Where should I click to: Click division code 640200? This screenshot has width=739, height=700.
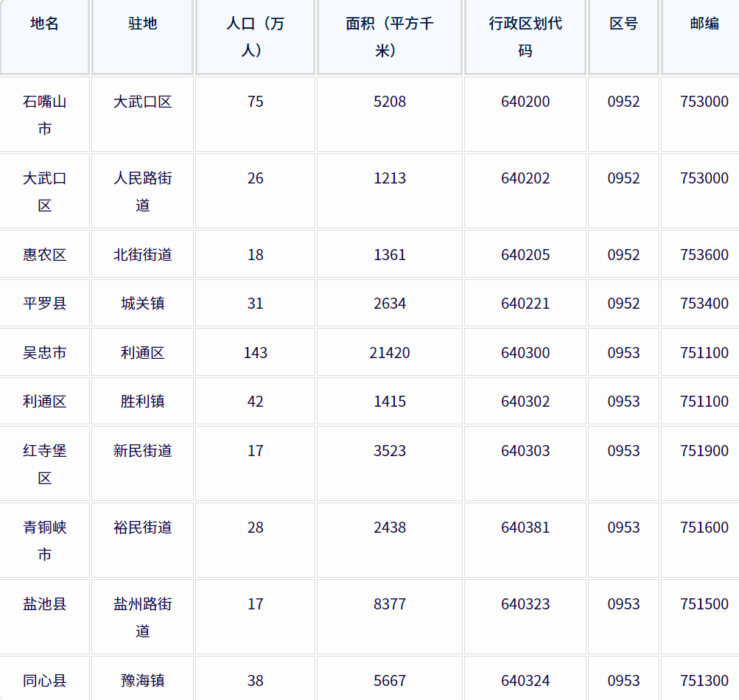525,102
